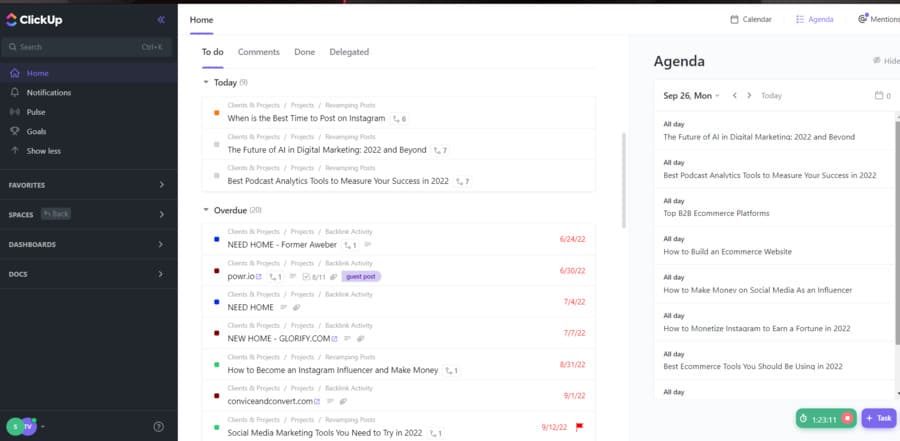
Task: Collapse the sidebar with double-chevron icon
Action: 161,19
